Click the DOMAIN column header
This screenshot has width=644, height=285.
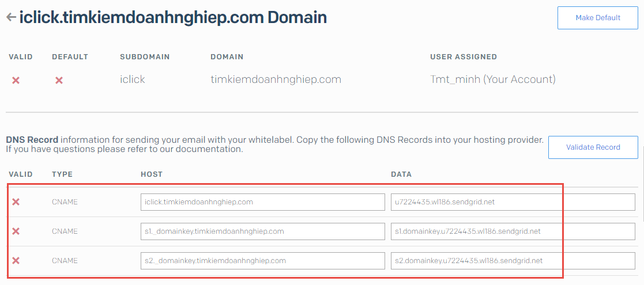point(227,57)
